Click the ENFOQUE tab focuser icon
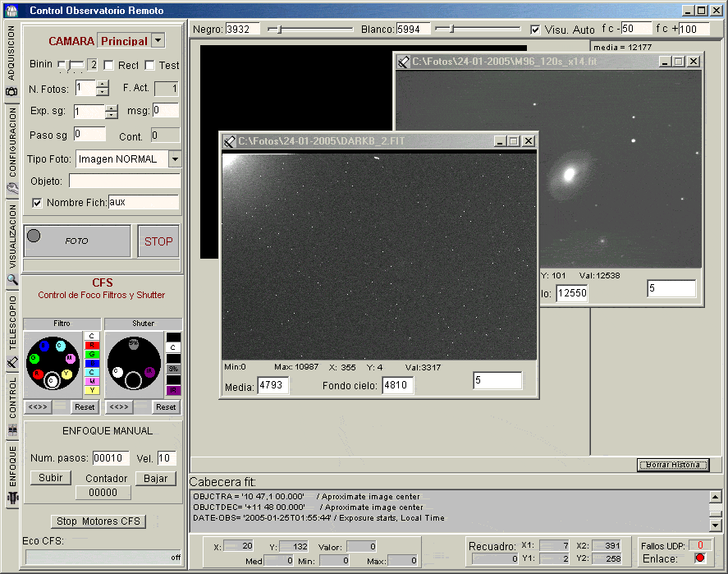Screen dimensions: 728x574 click(x=11, y=498)
